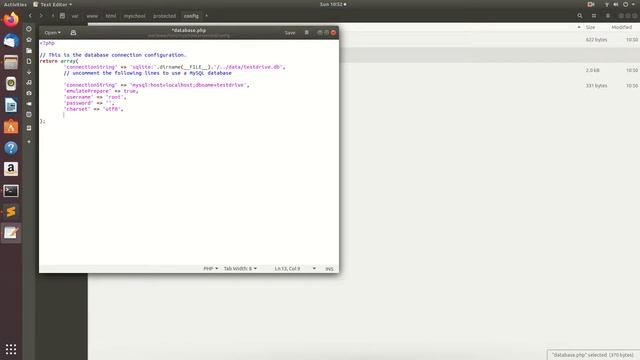Open Music in the Files sidebar

[29, 82]
